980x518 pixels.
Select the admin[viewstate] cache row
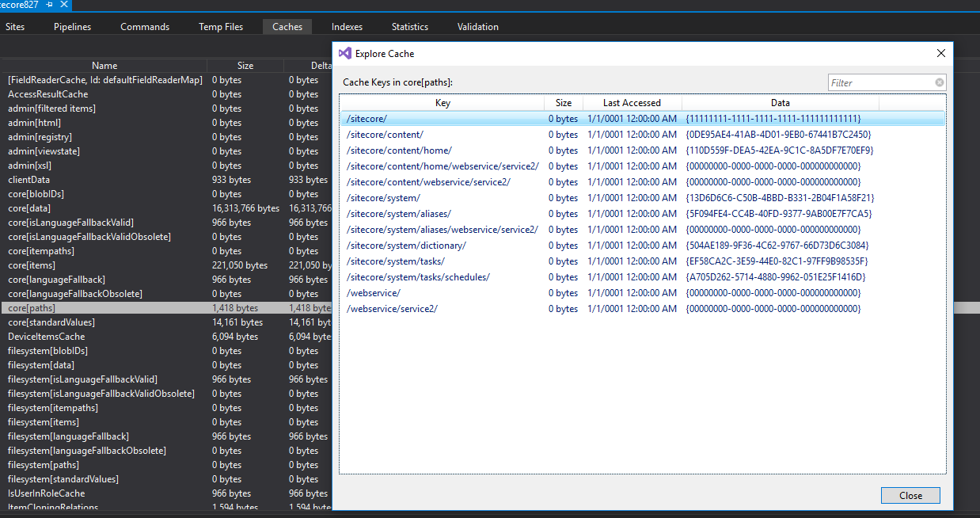[166, 151]
